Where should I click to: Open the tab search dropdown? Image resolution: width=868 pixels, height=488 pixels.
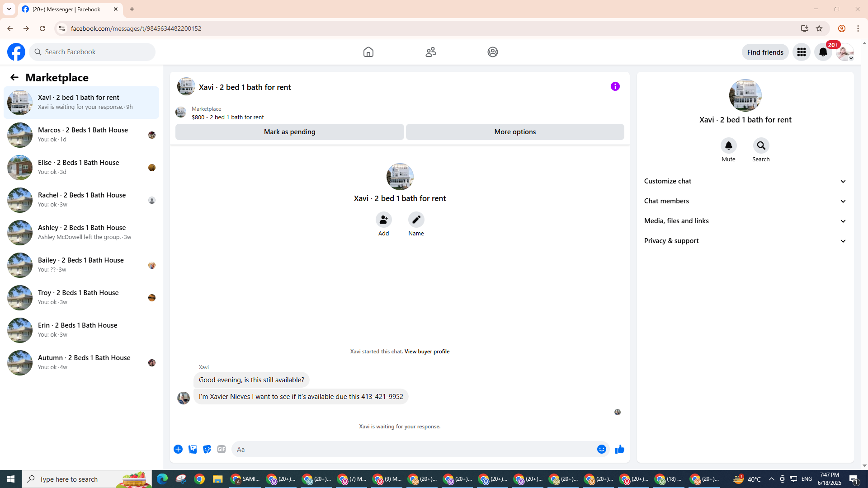click(x=9, y=9)
